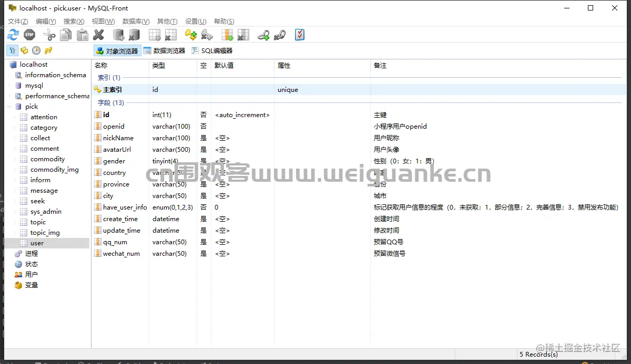
Task: Select the commodity_img table
Action: pyautogui.click(x=55, y=170)
